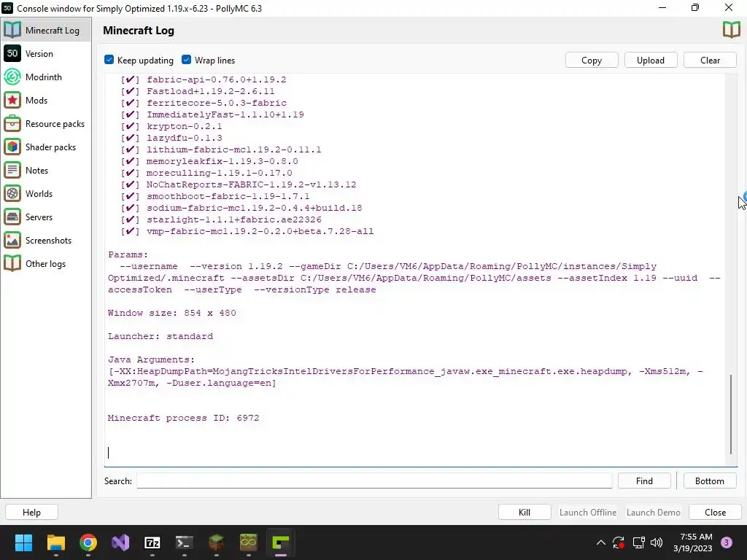This screenshot has height=560, width=747.
Task: Open Windows Start menu
Action: [23, 542]
